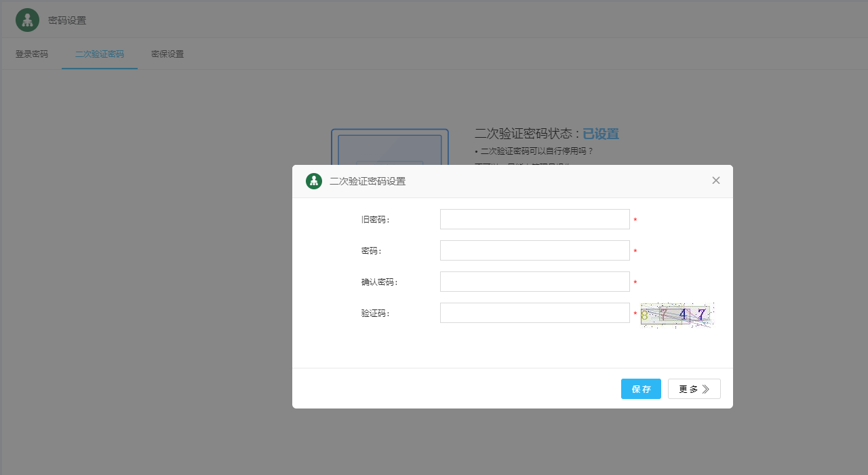Focus the 旧密码 input field

(x=534, y=219)
